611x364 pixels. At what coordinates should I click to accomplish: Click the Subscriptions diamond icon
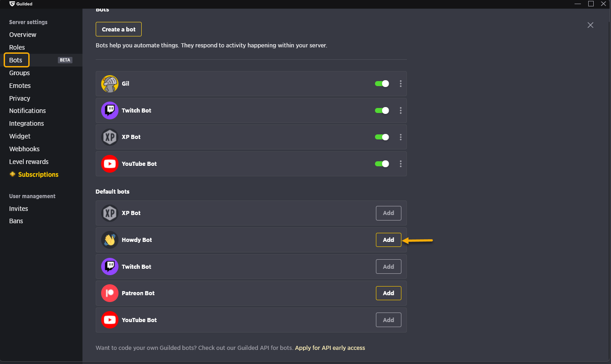click(x=12, y=174)
